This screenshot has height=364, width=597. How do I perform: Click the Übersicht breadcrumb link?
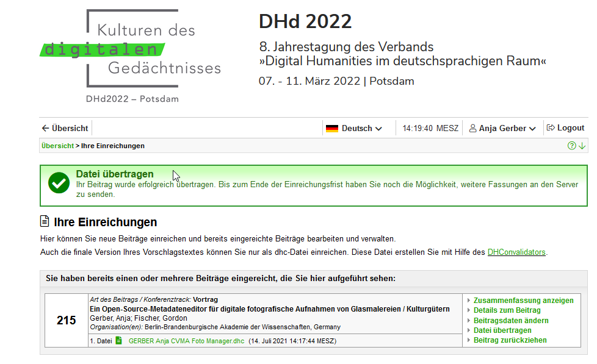coord(57,146)
